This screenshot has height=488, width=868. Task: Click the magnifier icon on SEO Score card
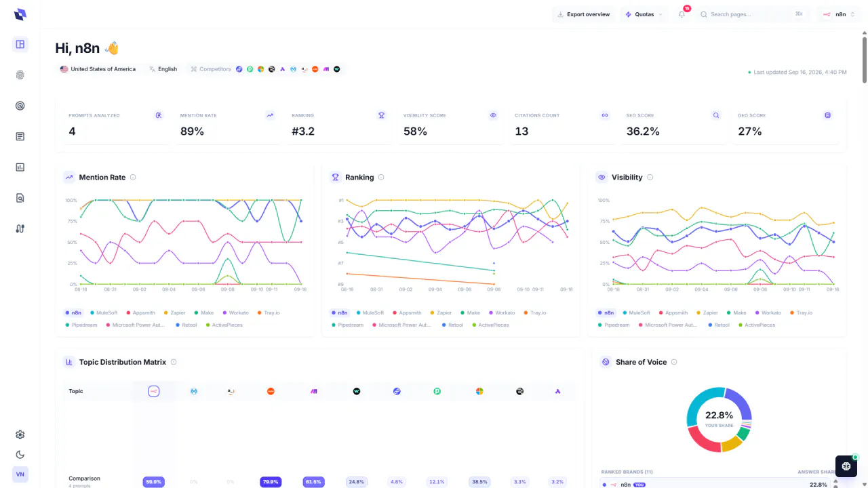[716, 115]
